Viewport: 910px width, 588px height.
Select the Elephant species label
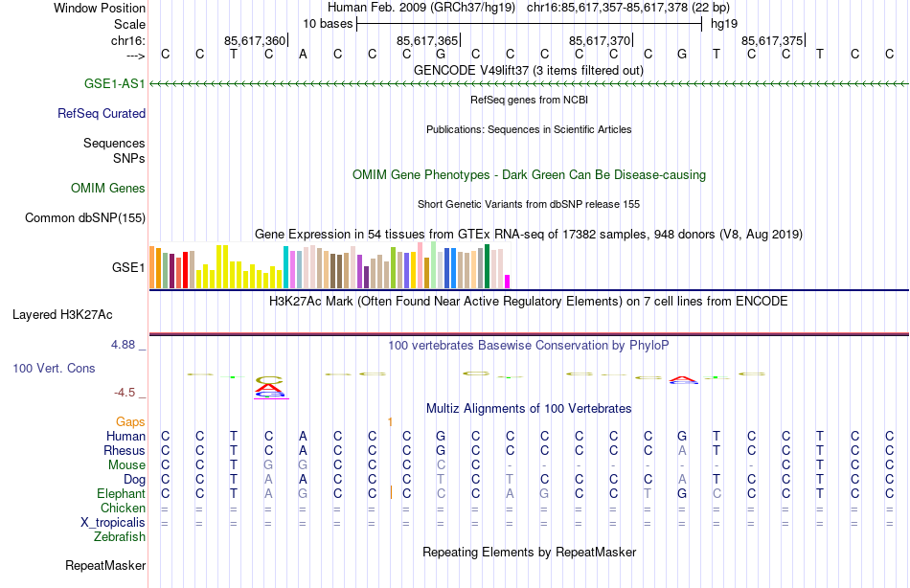point(121,493)
